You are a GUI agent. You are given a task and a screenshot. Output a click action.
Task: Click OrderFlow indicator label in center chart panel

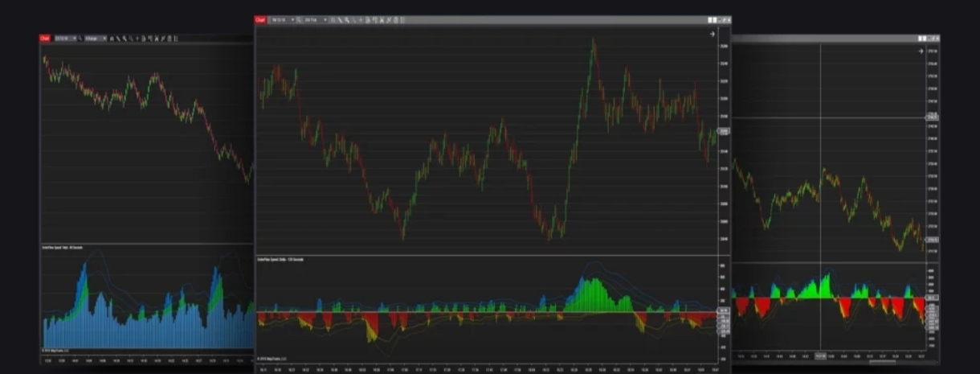coord(282,260)
